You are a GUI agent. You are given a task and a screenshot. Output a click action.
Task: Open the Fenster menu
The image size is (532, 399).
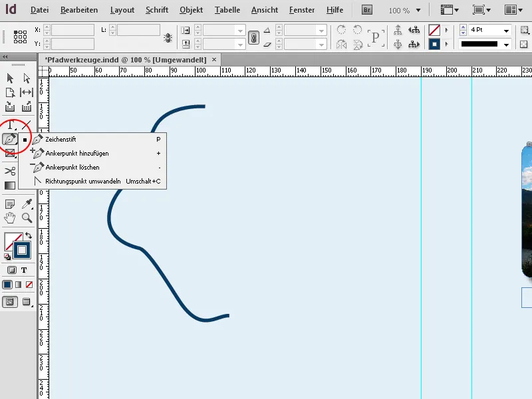click(302, 10)
